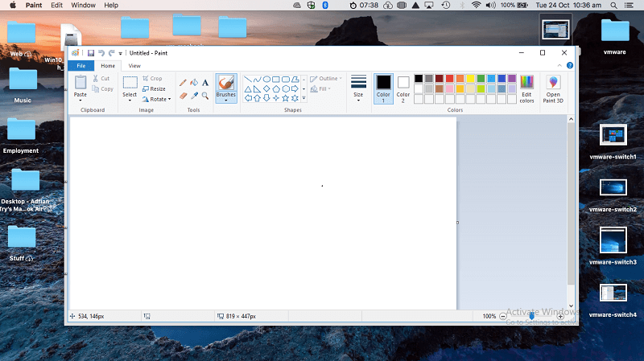The width and height of the screenshot is (644, 361).
Task: Choose the Down arrow shape
Action: pos(266,98)
